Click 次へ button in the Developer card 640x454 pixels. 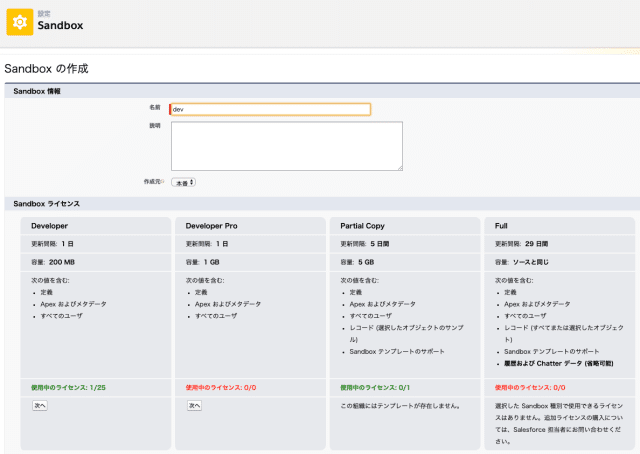click(x=40, y=405)
